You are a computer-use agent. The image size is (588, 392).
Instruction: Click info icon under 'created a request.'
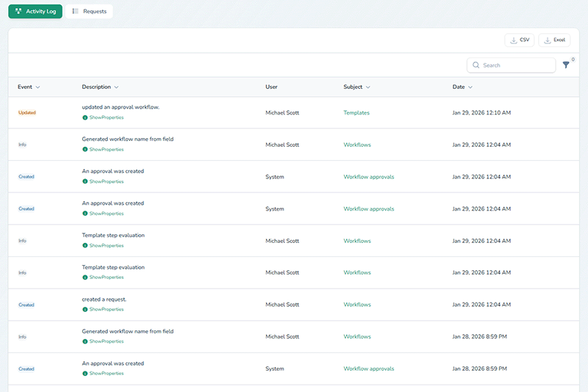[x=85, y=310]
